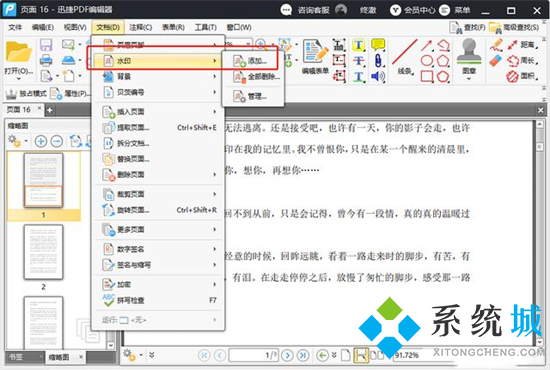The height and width of the screenshot is (370, 550).
Task: Go to last page navigation button
Action: point(303,355)
